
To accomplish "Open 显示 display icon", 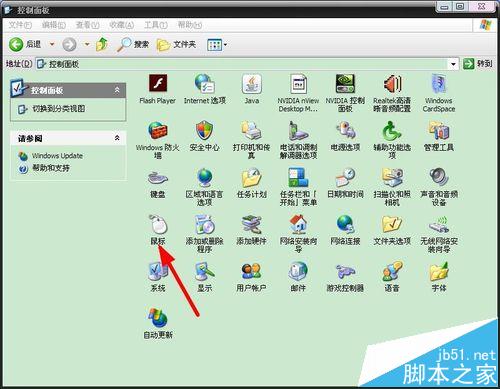I will coord(204,271).
